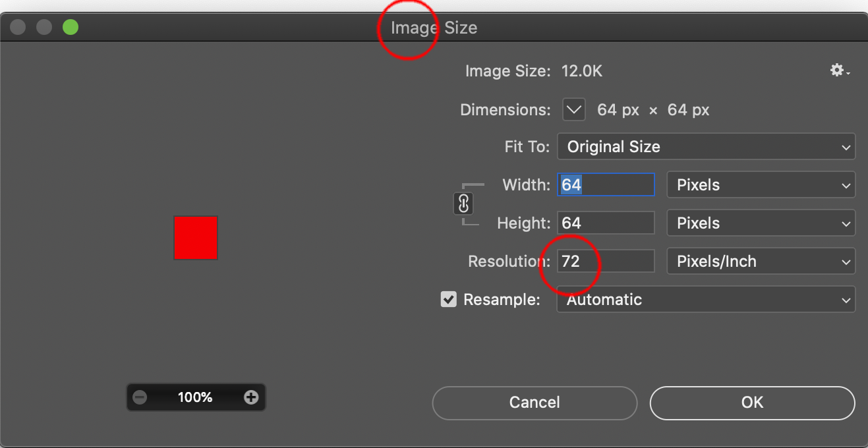The image size is (868, 448).
Task: Open the Image Size settings gear menu
Action: pyautogui.click(x=836, y=70)
